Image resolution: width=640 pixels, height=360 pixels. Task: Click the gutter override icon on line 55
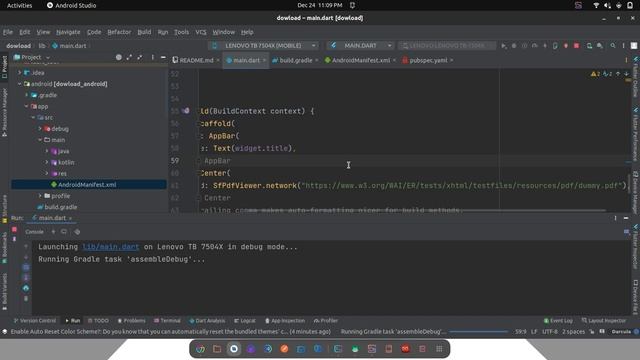click(x=186, y=111)
